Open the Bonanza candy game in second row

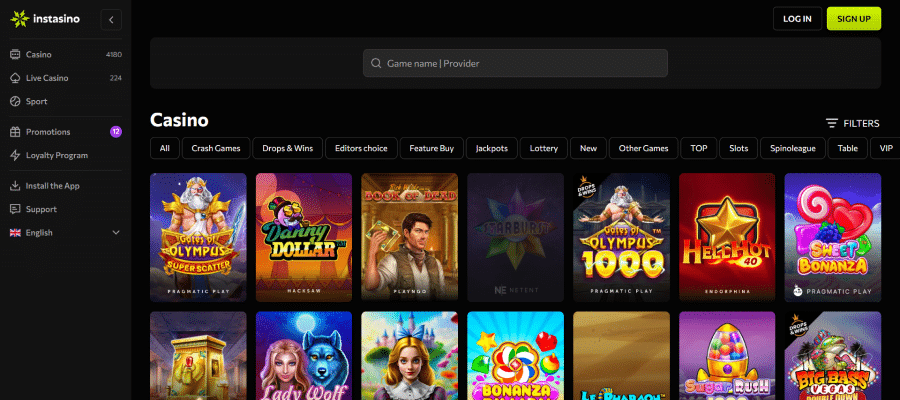515,356
